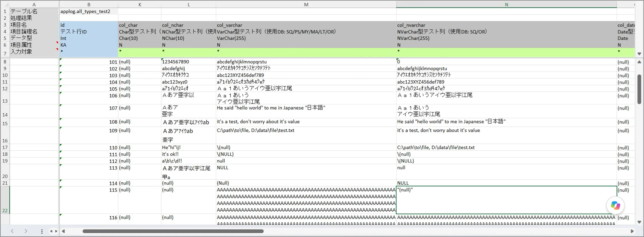Select row 13 header

[5, 98]
